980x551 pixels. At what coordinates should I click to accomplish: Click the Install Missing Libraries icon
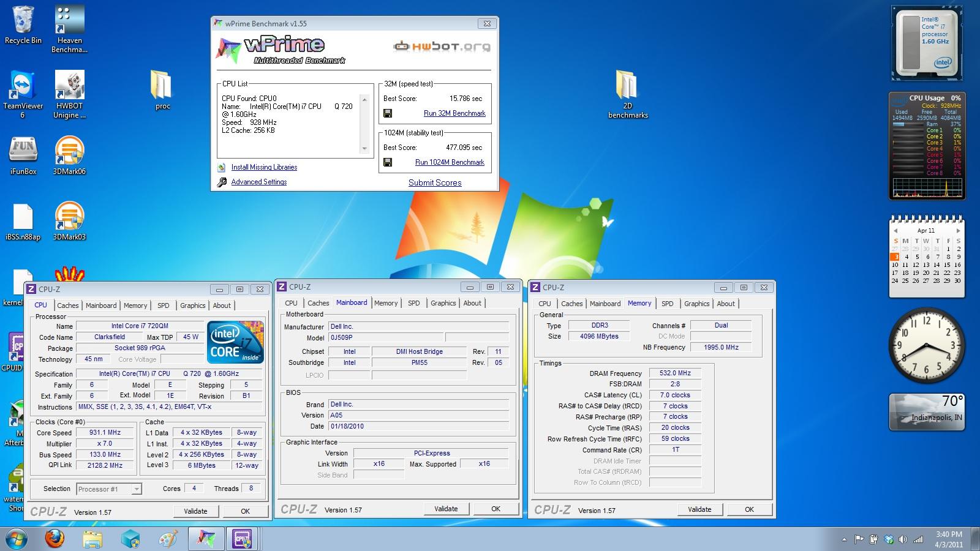coord(221,167)
